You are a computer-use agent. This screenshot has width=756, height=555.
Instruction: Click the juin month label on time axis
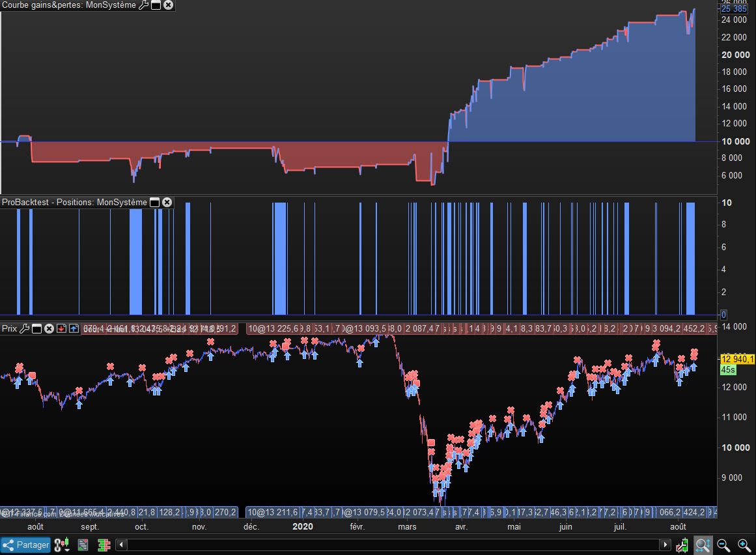[x=566, y=526]
